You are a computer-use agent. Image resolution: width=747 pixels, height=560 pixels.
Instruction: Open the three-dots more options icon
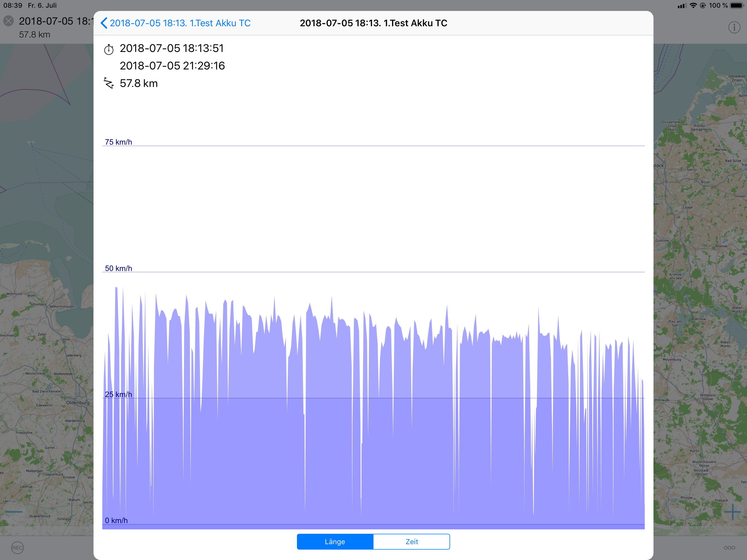pyautogui.click(x=729, y=547)
